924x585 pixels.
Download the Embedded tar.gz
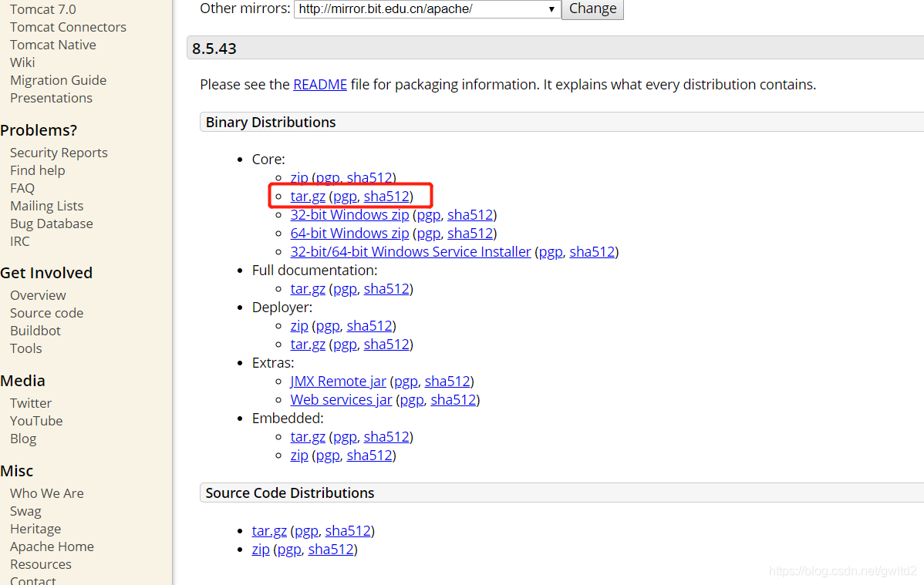tap(308, 436)
